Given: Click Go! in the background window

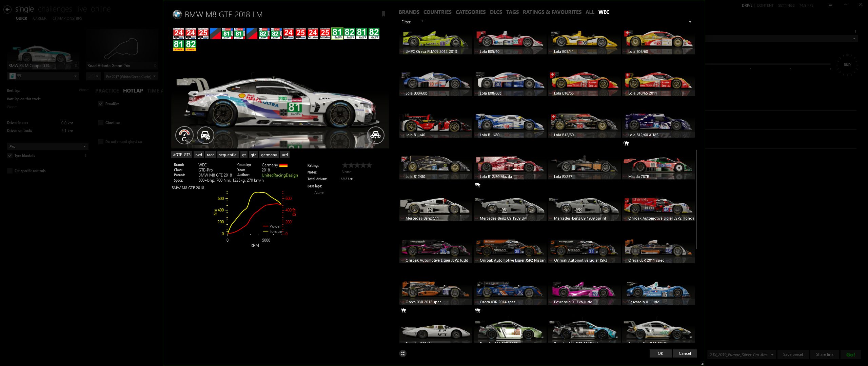Looking at the screenshot, I should pos(851,354).
